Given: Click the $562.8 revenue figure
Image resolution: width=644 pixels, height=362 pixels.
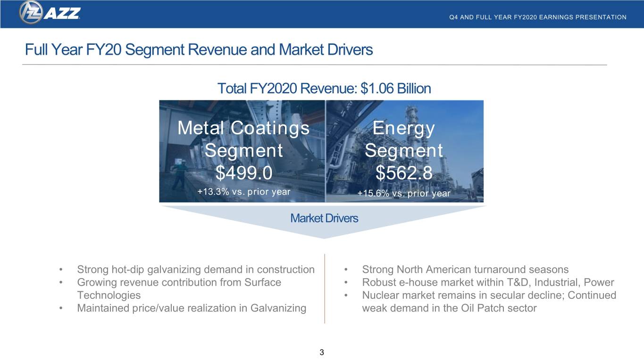Looking at the screenshot, I should [x=404, y=173].
